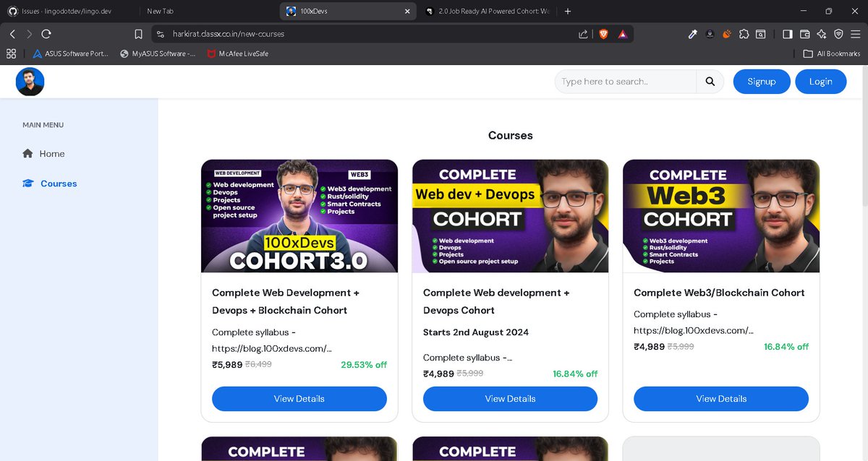868x461 pixels.
Task: View Details for Web Development + Devops + Blockchain Cohort
Action: (299, 399)
